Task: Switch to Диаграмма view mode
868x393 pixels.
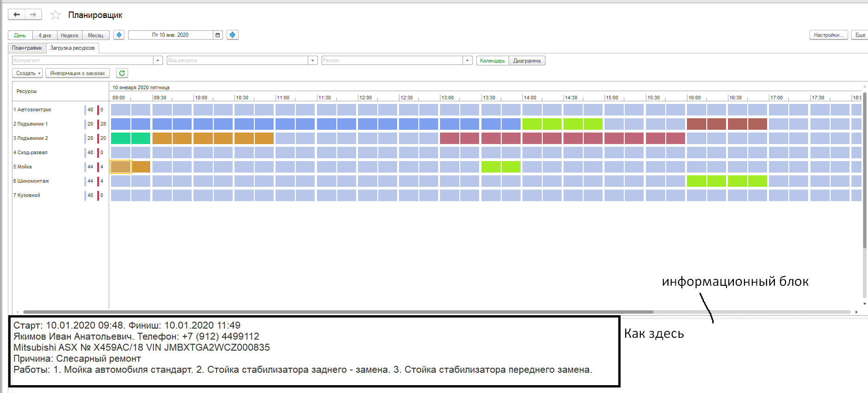Action: point(527,61)
